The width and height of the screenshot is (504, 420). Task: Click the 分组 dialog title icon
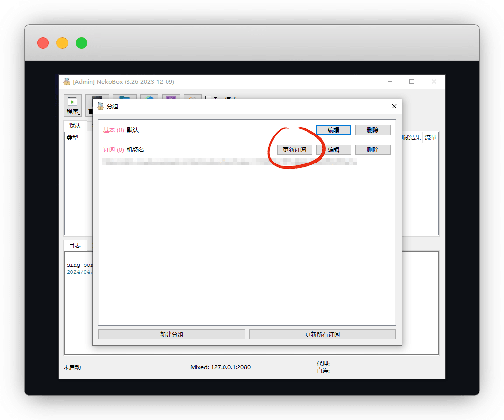tap(100, 106)
